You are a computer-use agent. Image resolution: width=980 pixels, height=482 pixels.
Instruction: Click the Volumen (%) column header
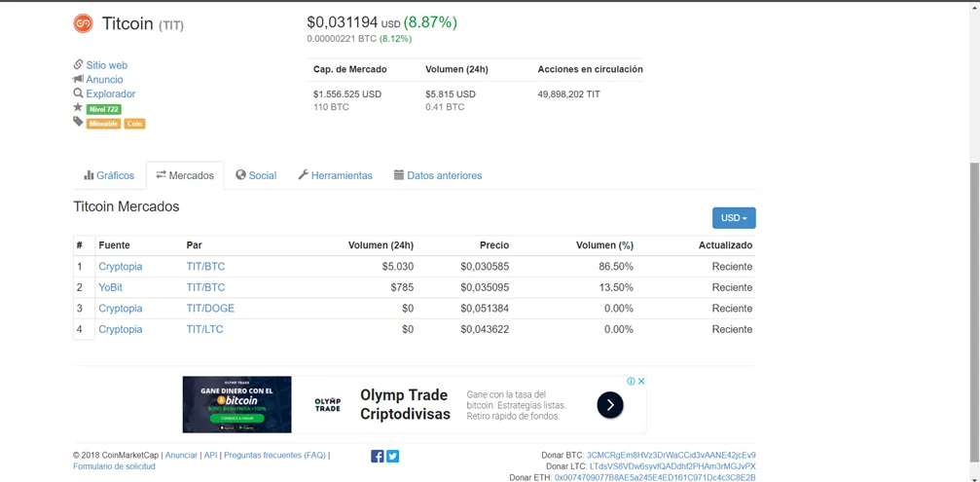(604, 245)
